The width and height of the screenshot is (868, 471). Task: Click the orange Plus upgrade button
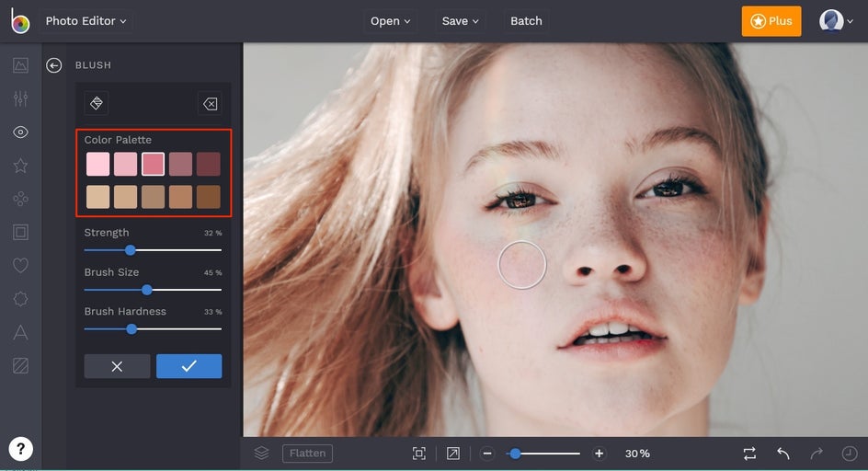pos(771,21)
